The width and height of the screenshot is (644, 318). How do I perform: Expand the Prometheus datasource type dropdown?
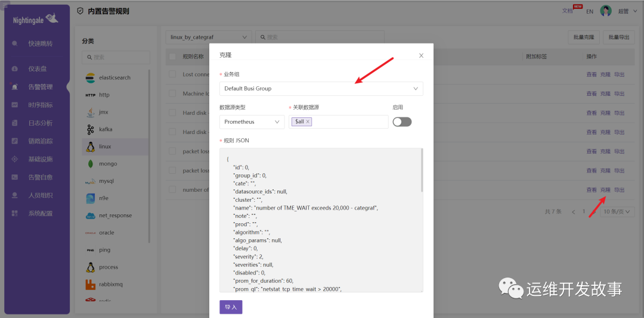click(x=252, y=121)
